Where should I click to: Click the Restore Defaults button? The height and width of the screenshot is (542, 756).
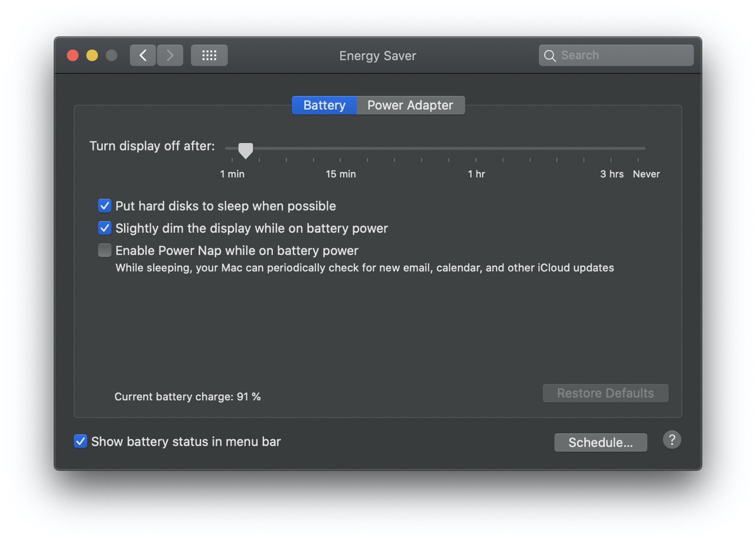pyautogui.click(x=605, y=393)
